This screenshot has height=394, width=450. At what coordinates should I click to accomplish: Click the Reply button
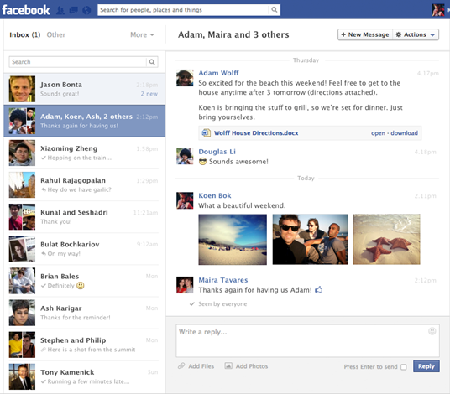click(x=426, y=366)
